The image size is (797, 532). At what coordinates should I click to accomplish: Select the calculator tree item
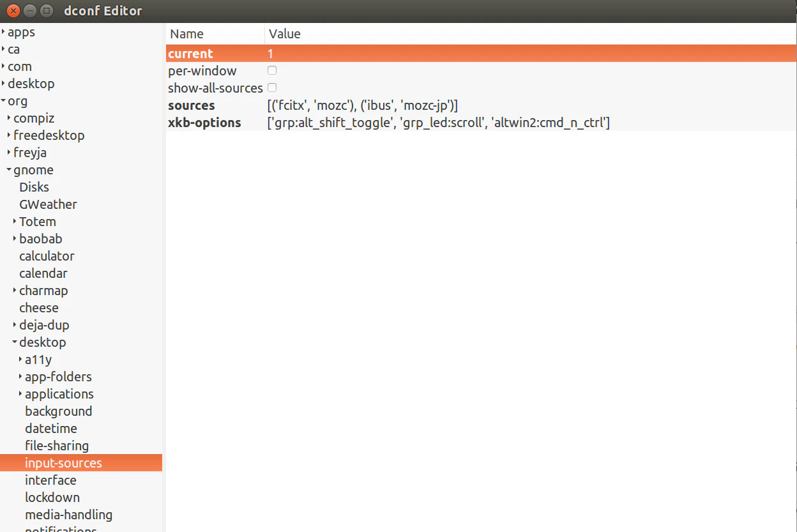(x=47, y=256)
